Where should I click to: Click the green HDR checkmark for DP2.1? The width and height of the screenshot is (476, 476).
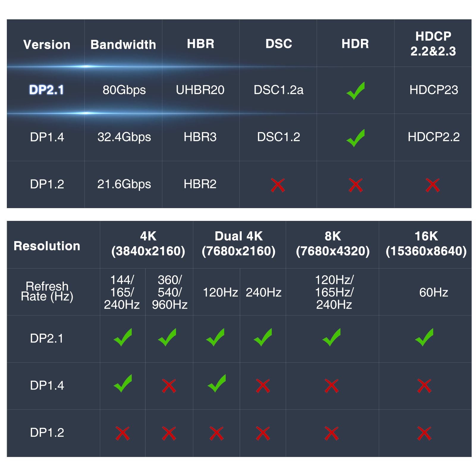(355, 91)
